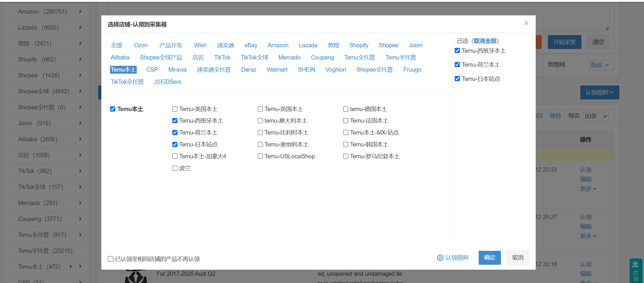Check the Temu-USLocalShop store checkbox

[x=260, y=156]
